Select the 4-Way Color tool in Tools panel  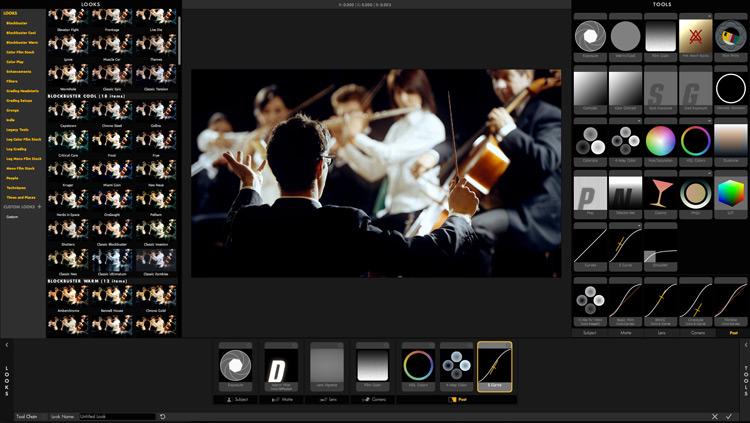coord(625,142)
